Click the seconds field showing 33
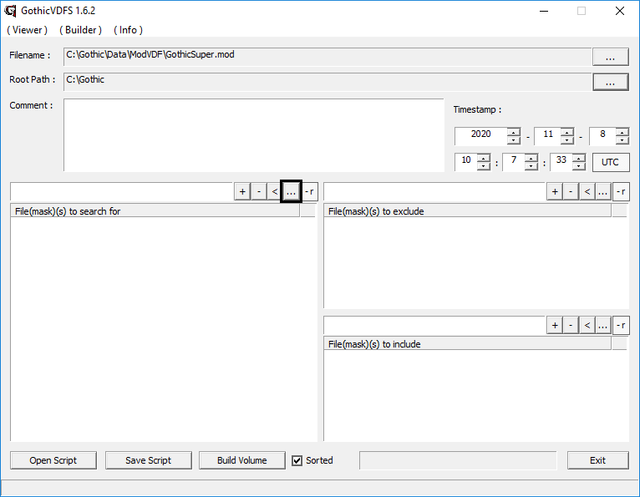Image resolution: width=640 pixels, height=497 pixels. [x=561, y=162]
